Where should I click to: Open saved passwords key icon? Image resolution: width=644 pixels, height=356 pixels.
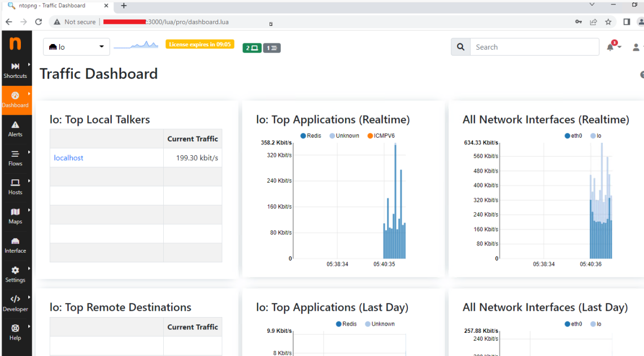578,22
